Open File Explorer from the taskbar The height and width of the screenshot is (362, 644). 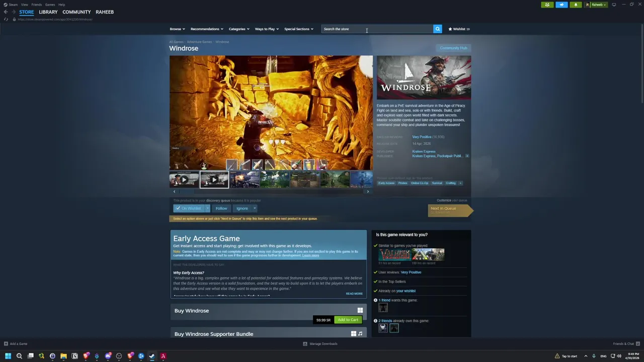coord(63,356)
